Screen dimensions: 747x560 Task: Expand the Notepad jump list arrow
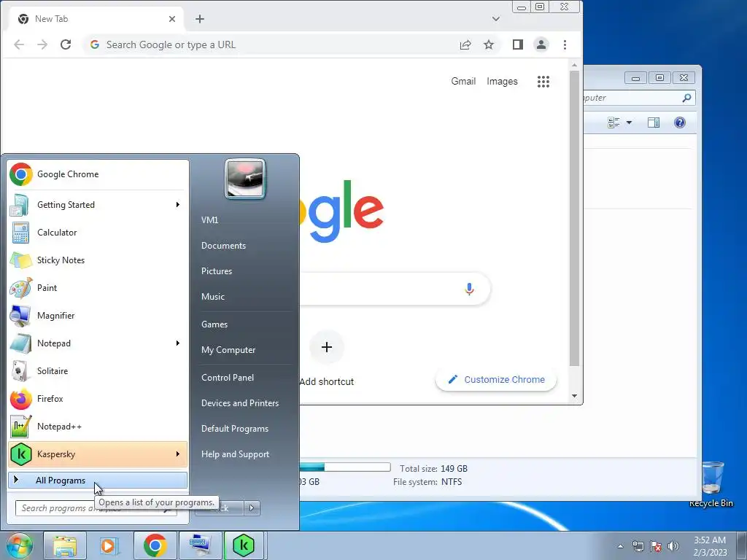click(178, 343)
